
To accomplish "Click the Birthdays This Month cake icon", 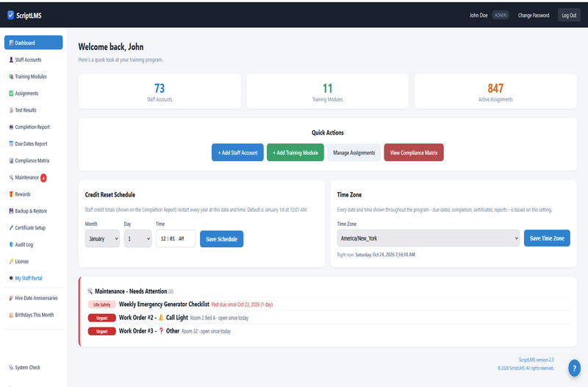I will coord(11,315).
